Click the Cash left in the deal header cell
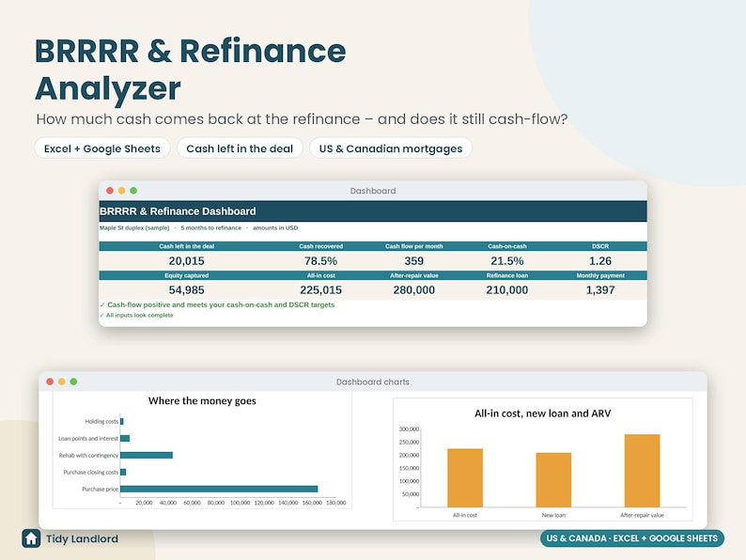This screenshot has height=560, width=746. pos(186,246)
